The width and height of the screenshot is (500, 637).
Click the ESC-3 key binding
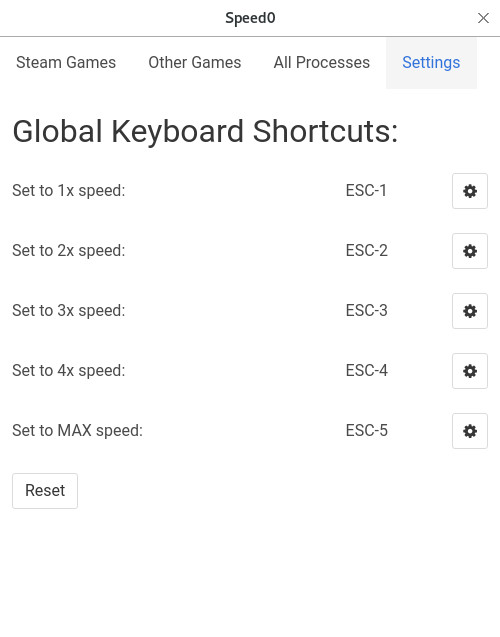[x=366, y=311]
